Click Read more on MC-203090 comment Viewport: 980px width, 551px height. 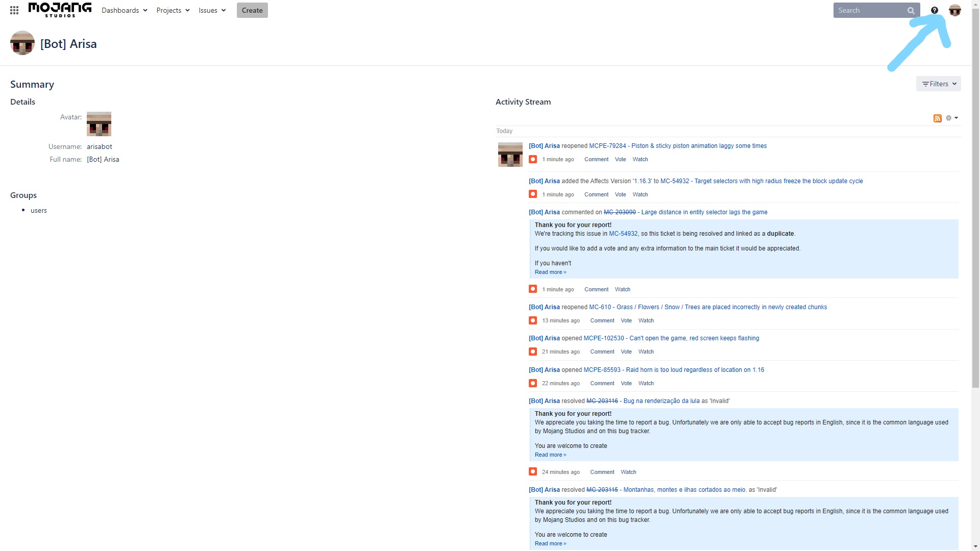tap(550, 272)
